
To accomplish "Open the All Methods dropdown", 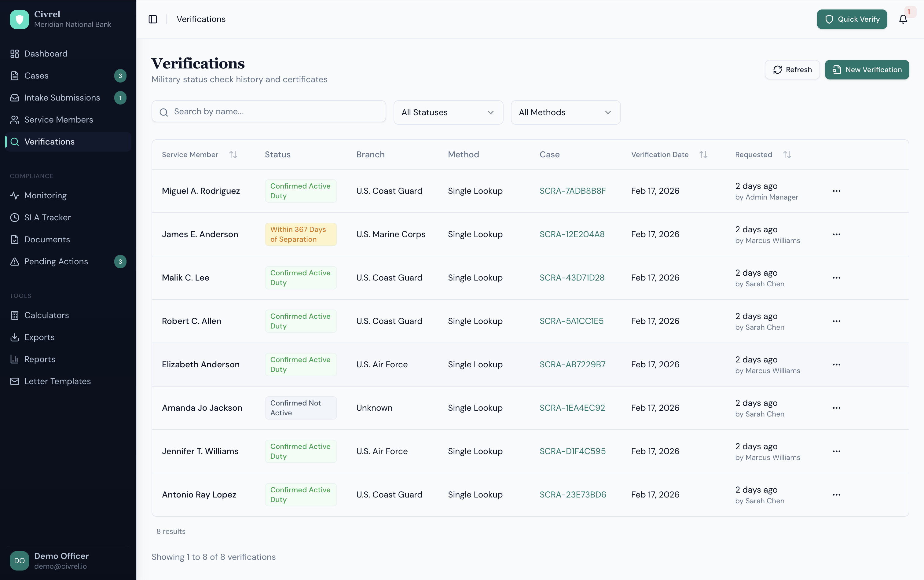I will click(565, 112).
